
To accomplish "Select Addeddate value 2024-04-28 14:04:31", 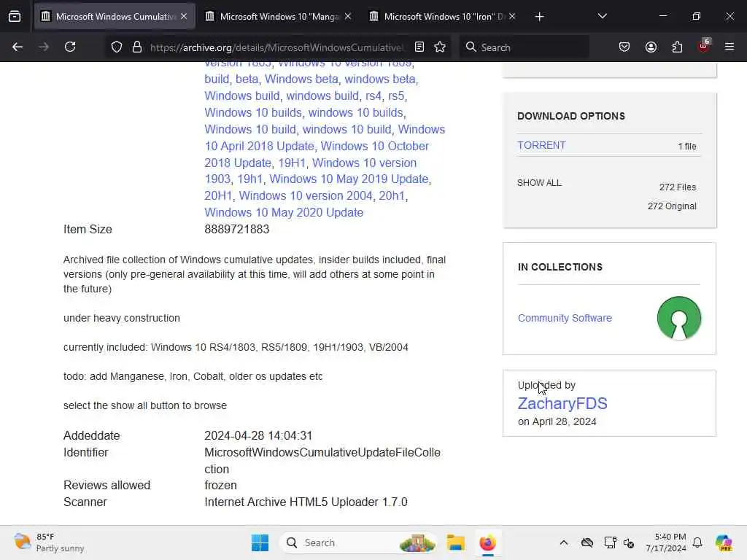I will pyautogui.click(x=258, y=436).
